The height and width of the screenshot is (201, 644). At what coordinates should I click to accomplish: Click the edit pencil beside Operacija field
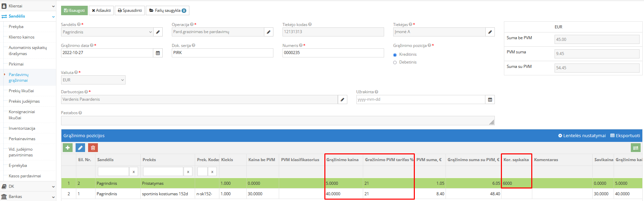(268, 32)
